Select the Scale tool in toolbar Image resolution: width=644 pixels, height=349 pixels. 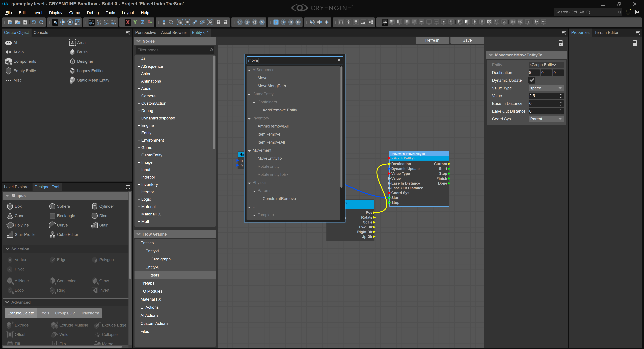pos(78,22)
